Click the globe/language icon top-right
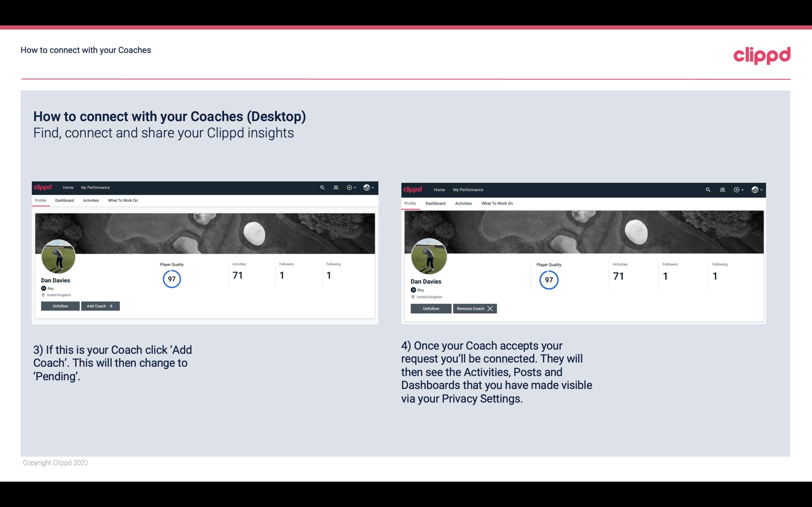 click(754, 189)
